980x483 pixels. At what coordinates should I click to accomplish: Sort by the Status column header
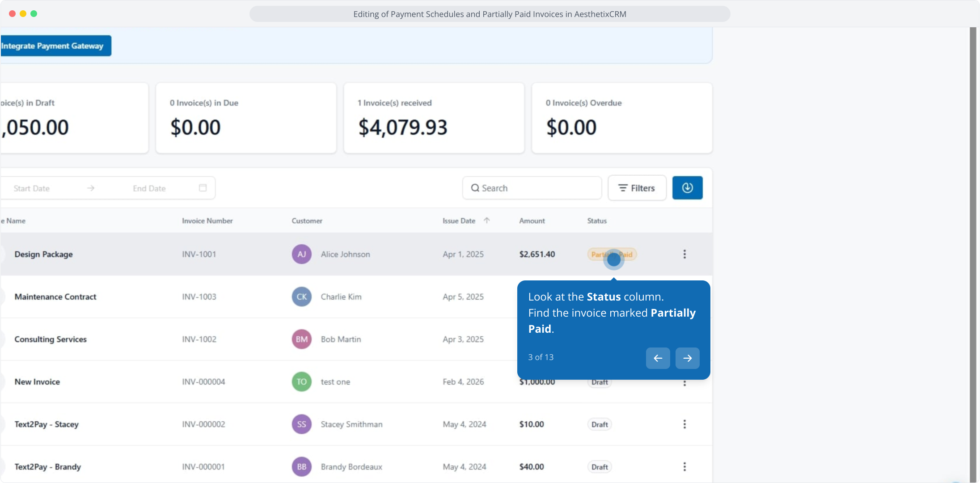click(596, 220)
